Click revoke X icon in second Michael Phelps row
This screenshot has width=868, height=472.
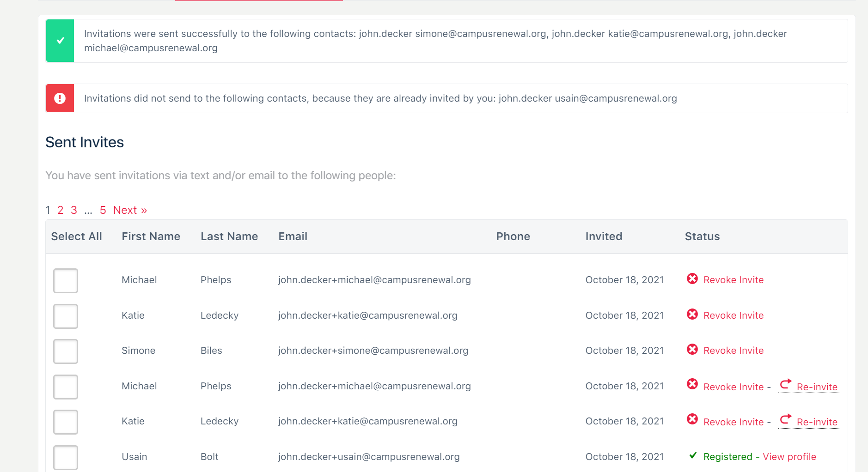coord(692,384)
